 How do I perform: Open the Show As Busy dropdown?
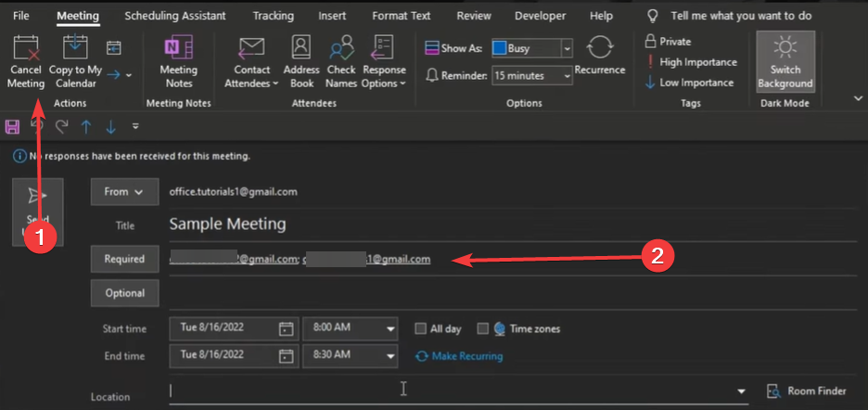tap(567, 49)
